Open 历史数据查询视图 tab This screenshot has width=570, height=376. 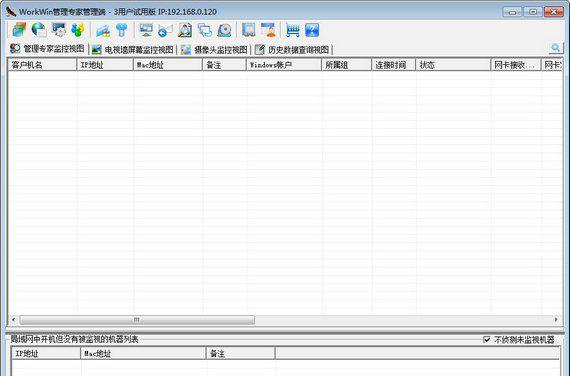point(292,49)
